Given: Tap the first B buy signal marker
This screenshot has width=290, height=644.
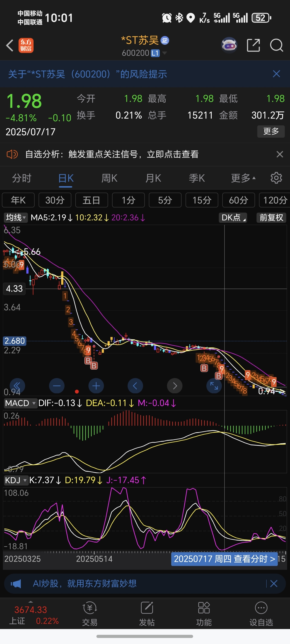Looking at the screenshot, I should pyautogui.click(x=88, y=360).
